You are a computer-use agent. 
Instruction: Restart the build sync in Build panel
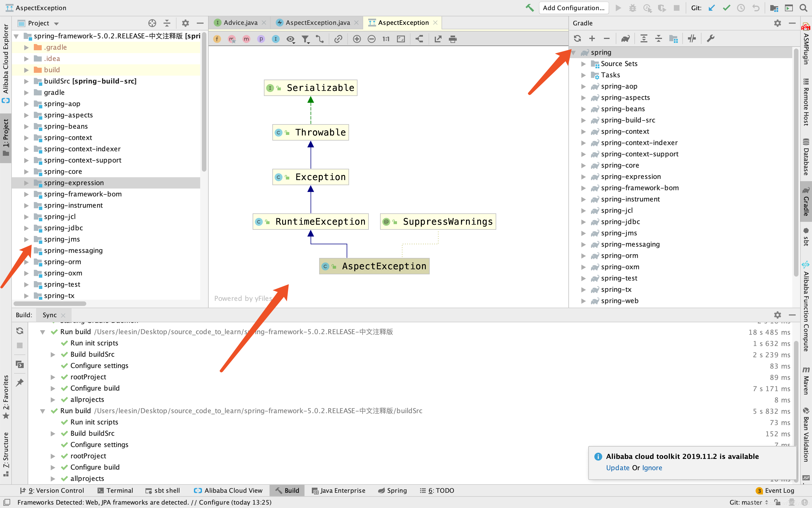click(x=20, y=330)
